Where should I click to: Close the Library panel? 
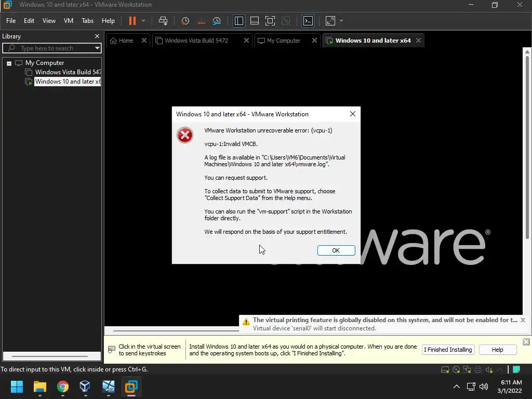pyautogui.click(x=97, y=36)
